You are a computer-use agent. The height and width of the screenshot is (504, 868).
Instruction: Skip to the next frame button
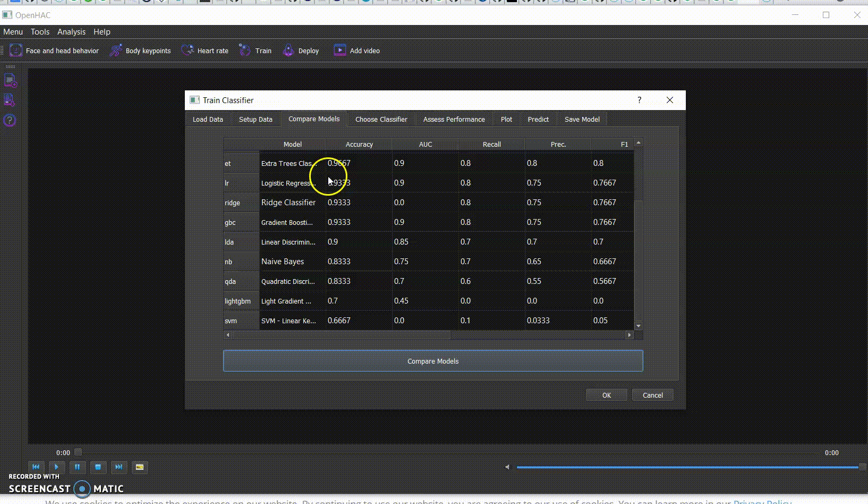point(118,467)
